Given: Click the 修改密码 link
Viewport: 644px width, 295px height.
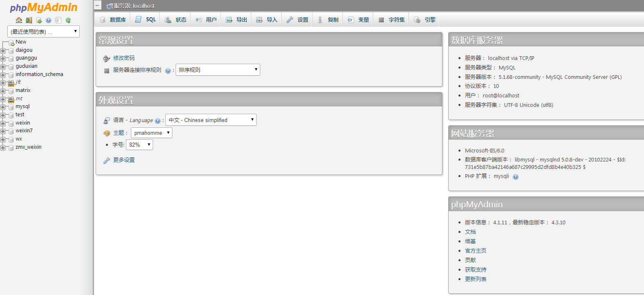Looking at the screenshot, I should pos(124,58).
